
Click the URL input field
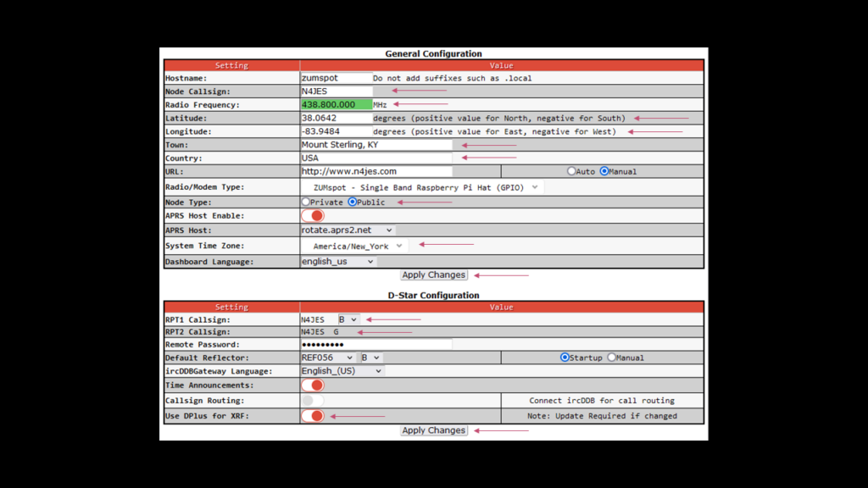(x=376, y=171)
